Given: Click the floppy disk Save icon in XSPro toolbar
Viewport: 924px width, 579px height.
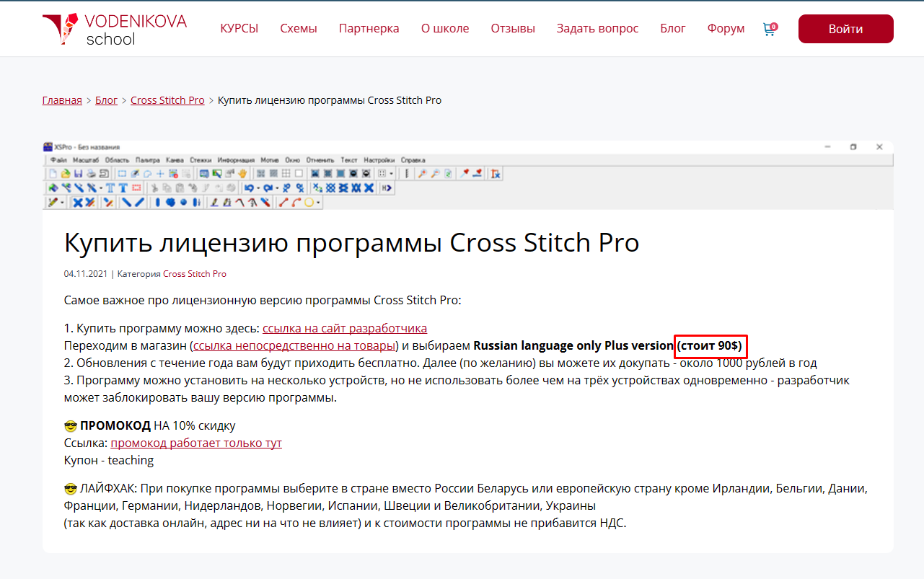Looking at the screenshot, I should 78,174.
